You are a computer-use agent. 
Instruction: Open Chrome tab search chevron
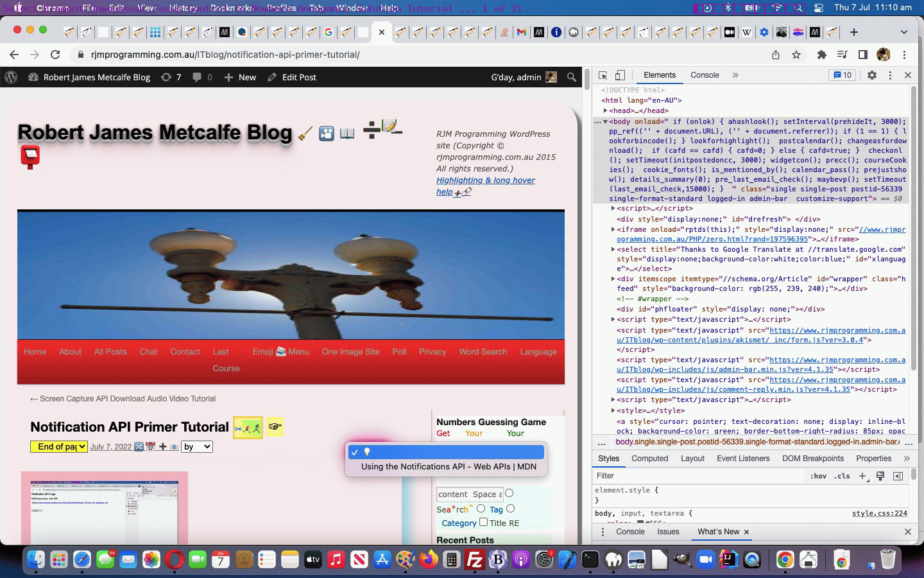coord(904,31)
